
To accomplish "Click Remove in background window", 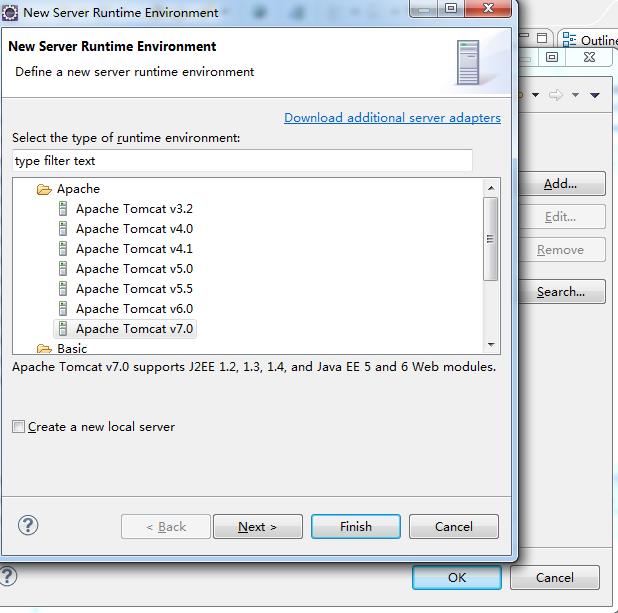I will tap(562, 250).
